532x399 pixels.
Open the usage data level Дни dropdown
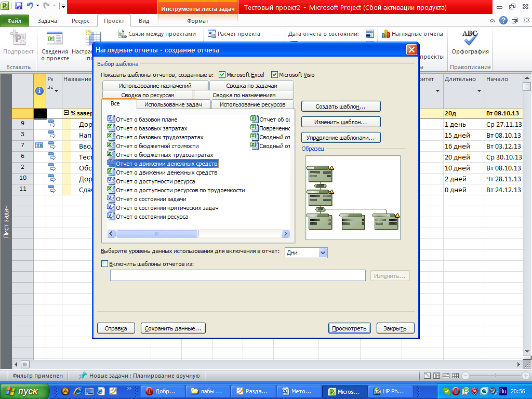click(323, 252)
